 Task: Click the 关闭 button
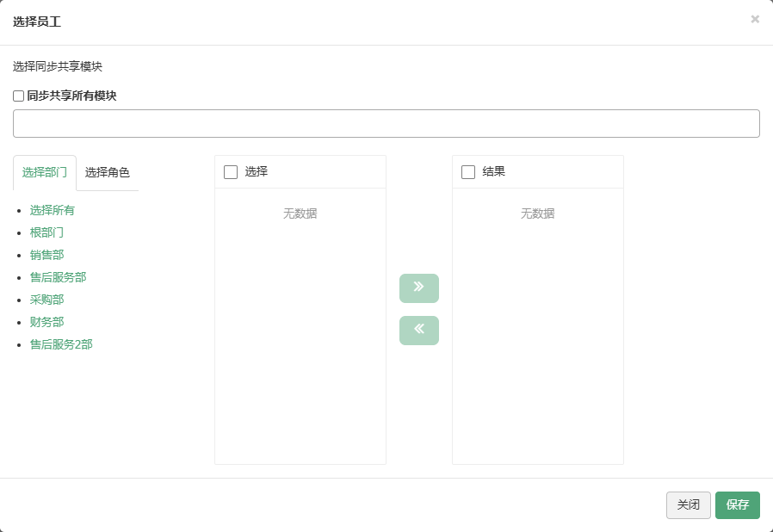point(688,504)
